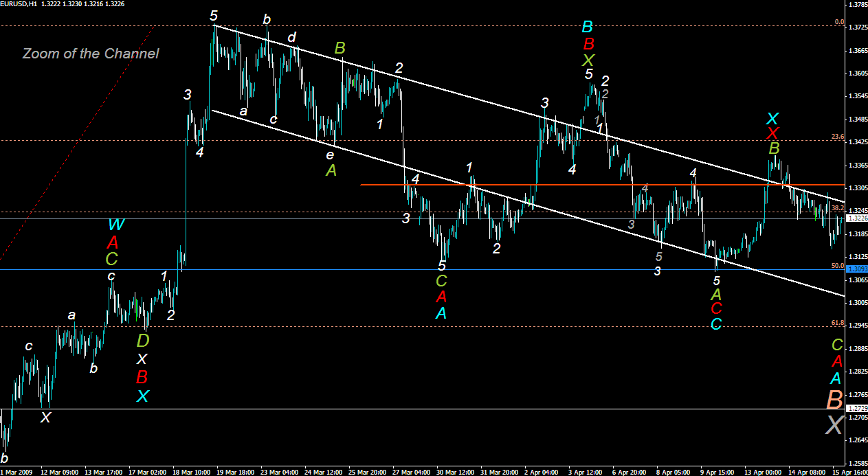Viewport: 868px width, 476px height.
Task: Select the lower white channel trendline
Action: pyautogui.click(x=528, y=203)
